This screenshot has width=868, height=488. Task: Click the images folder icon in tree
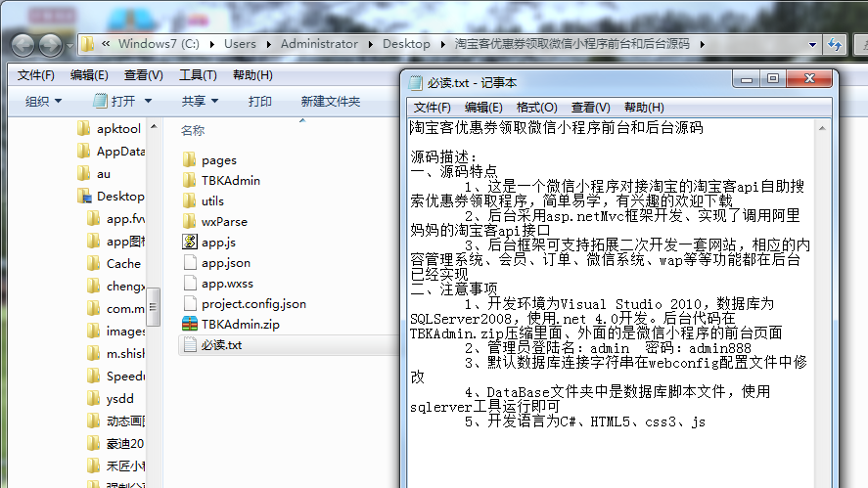(x=94, y=332)
